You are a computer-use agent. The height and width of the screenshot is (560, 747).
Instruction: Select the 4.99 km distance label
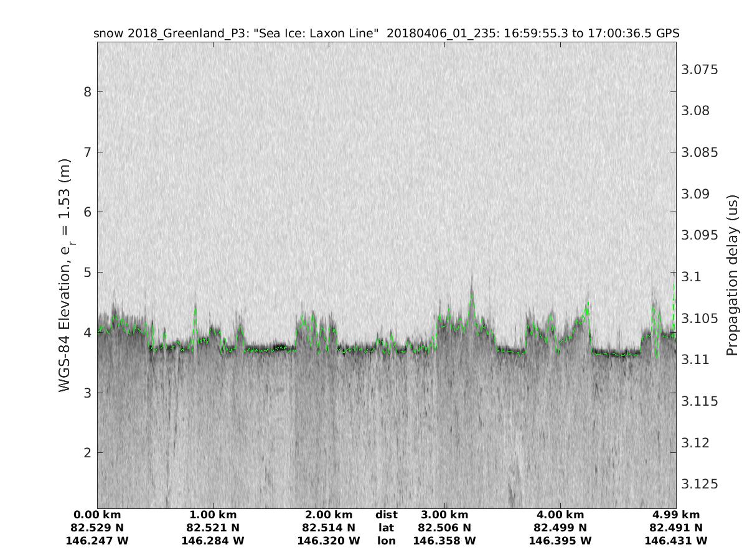click(676, 515)
